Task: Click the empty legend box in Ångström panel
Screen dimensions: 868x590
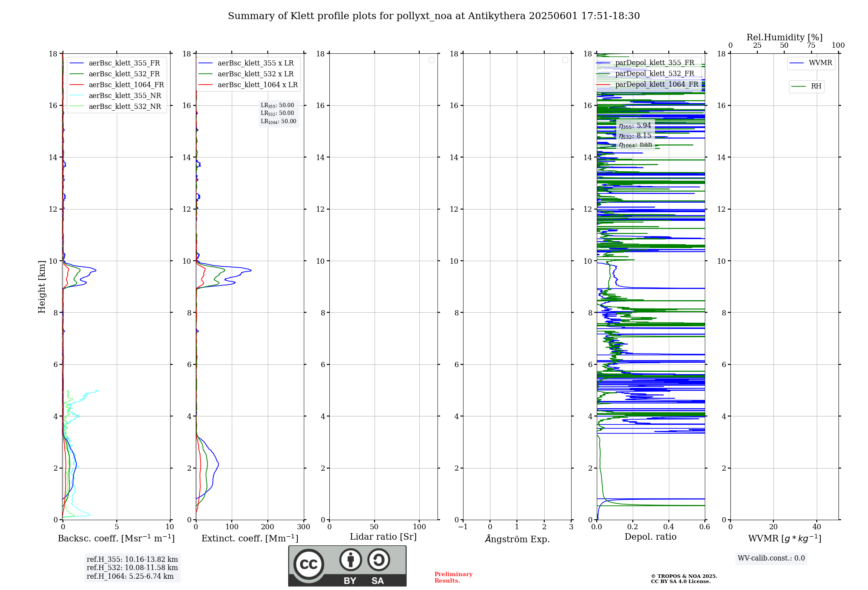Action: (x=565, y=60)
